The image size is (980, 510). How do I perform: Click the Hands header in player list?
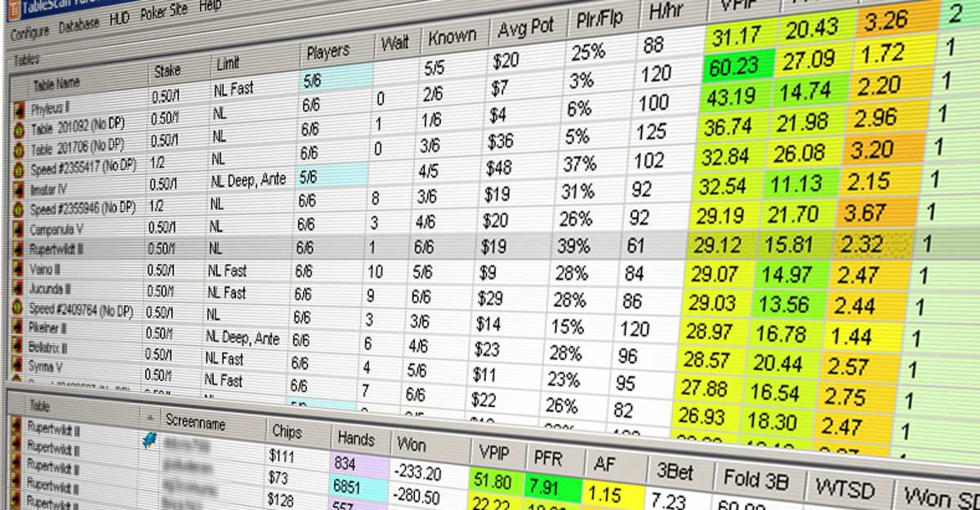[361, 437]
